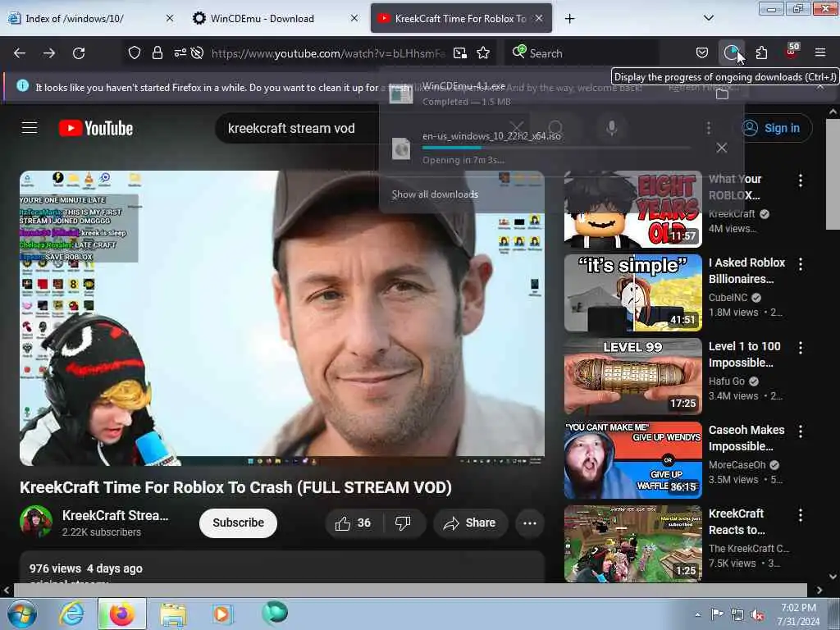Cancel the windows_10_22h2_x64.iso download

(722, 148)
